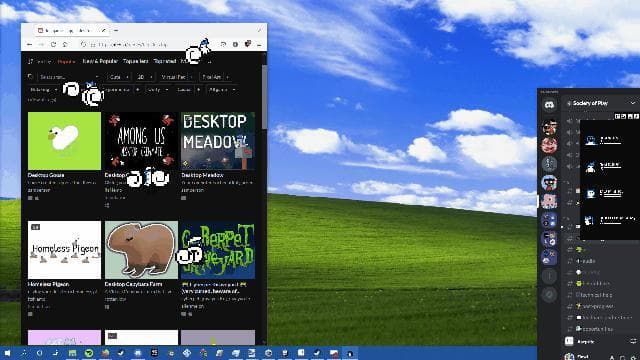Click the Desktop Meadow title link

click(x=202, y=175)
